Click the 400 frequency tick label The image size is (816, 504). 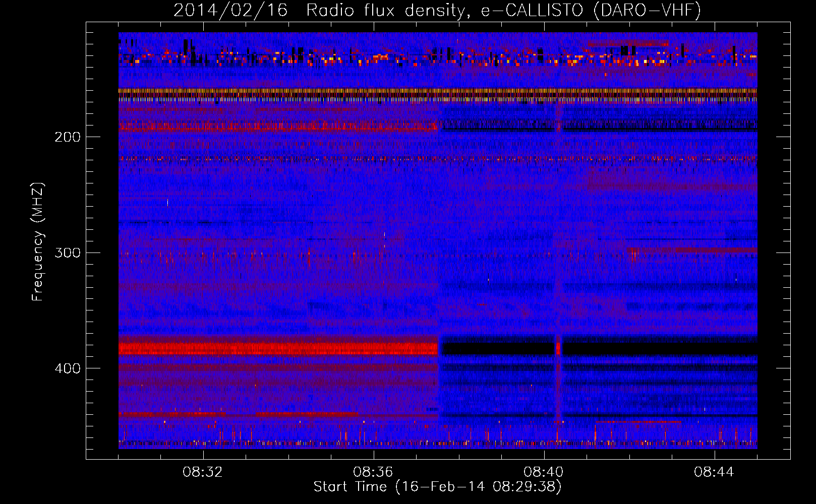[68, 368]
